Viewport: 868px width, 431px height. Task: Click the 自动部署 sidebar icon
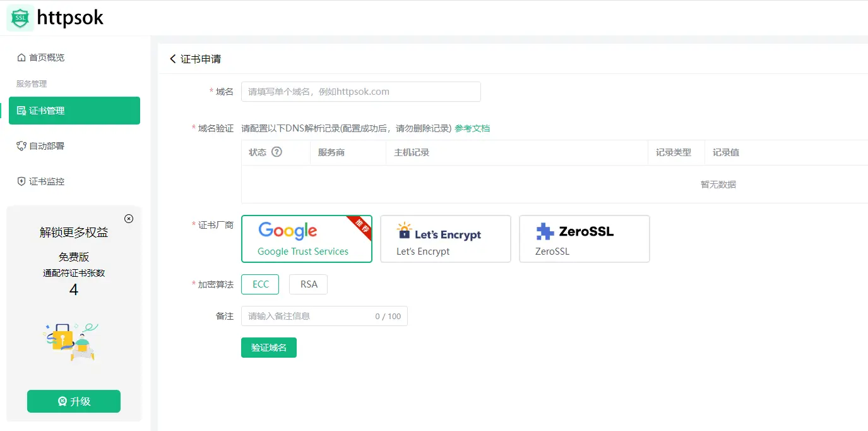[x=21, y=146]
